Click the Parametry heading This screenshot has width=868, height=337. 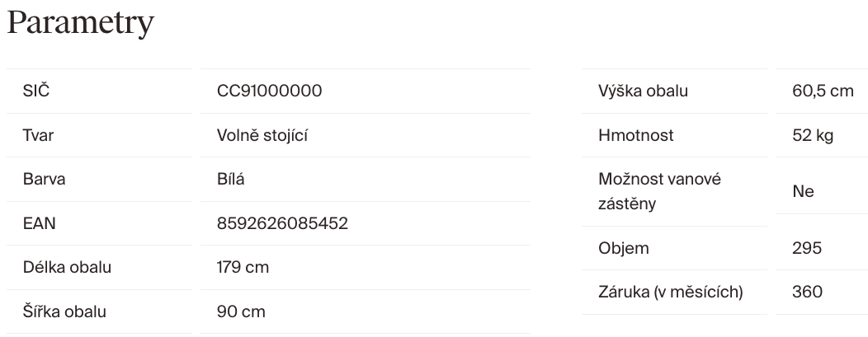(x=80, y=22)
